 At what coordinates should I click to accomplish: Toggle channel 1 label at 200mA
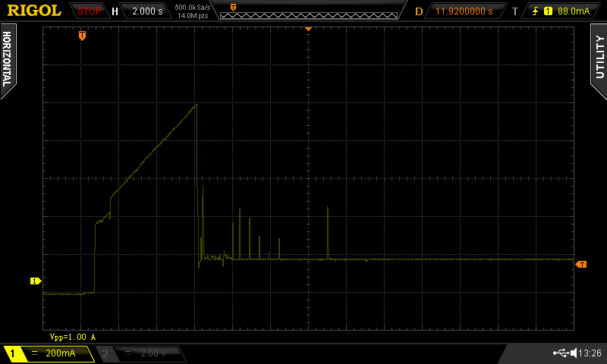click(49, 353)
